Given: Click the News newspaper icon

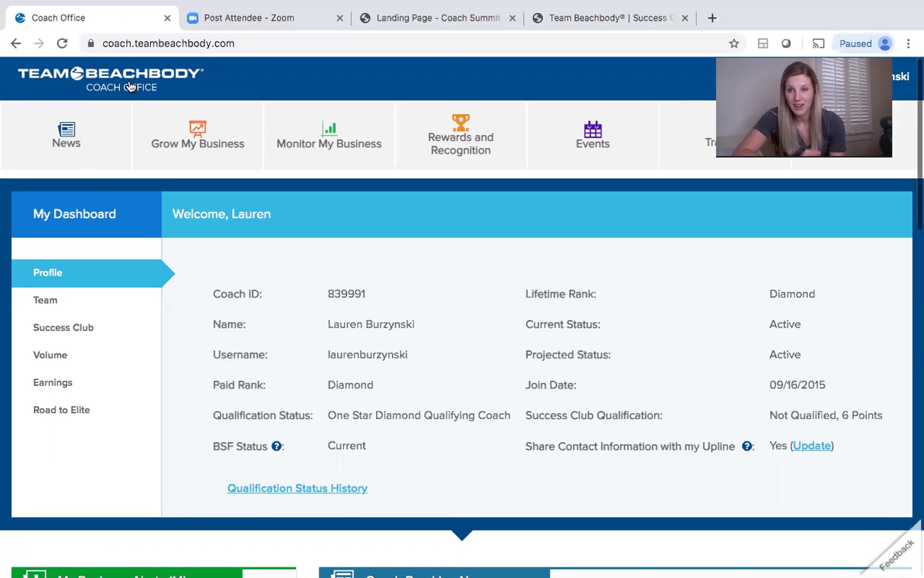Looking at the screenshot, I should pos(66,129).
